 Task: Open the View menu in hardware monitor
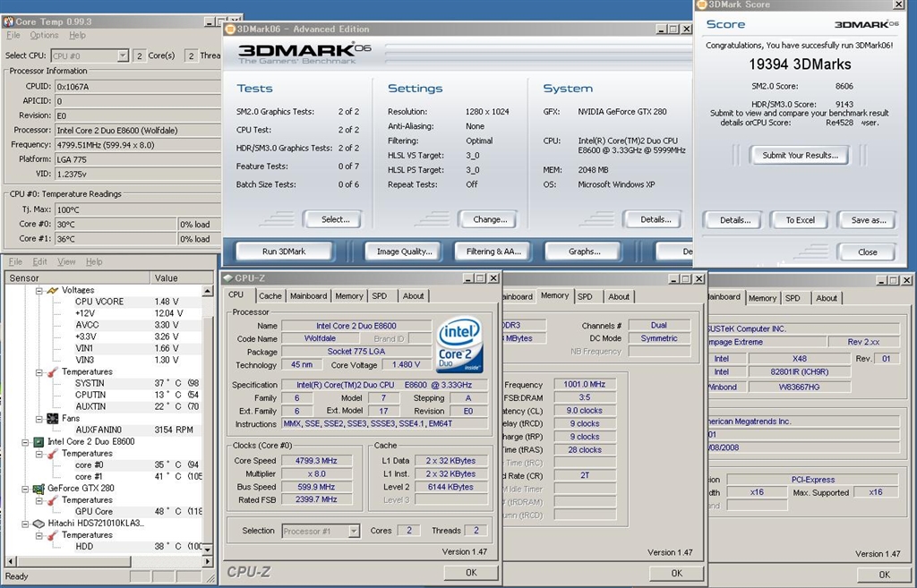67,262
